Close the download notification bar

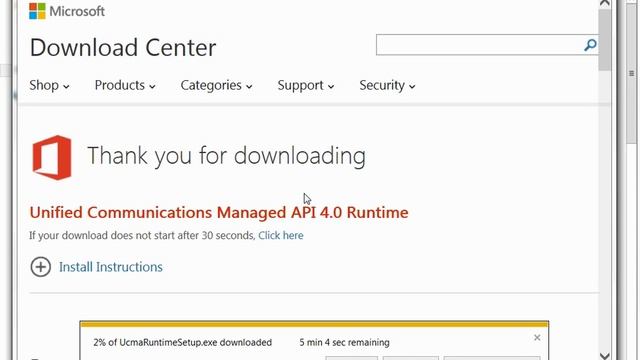(537, 338)
